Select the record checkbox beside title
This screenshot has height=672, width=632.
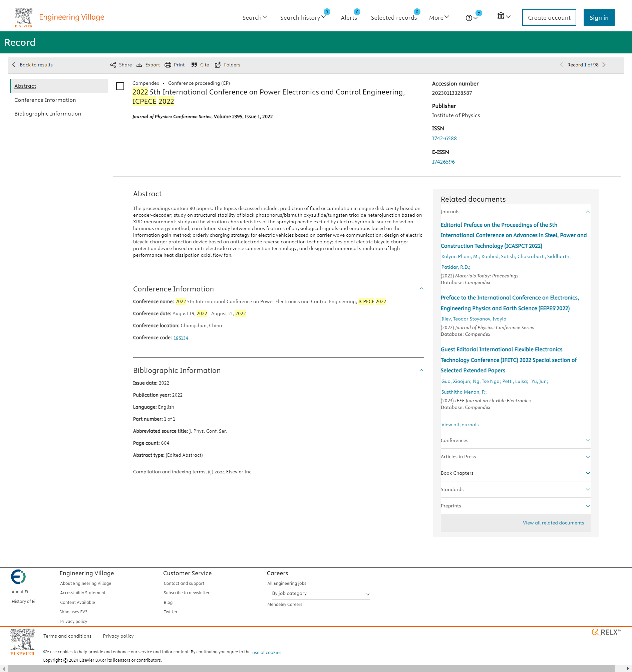[120, 86]
